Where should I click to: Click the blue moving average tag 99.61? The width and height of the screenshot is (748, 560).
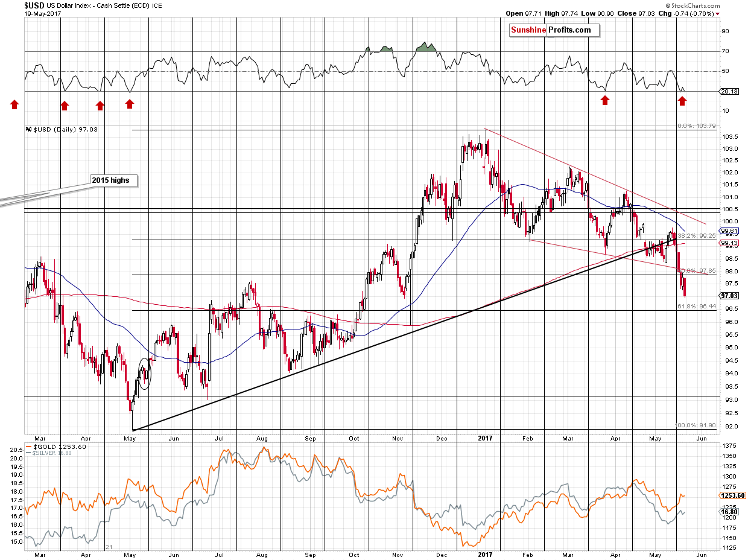[729, 231]
